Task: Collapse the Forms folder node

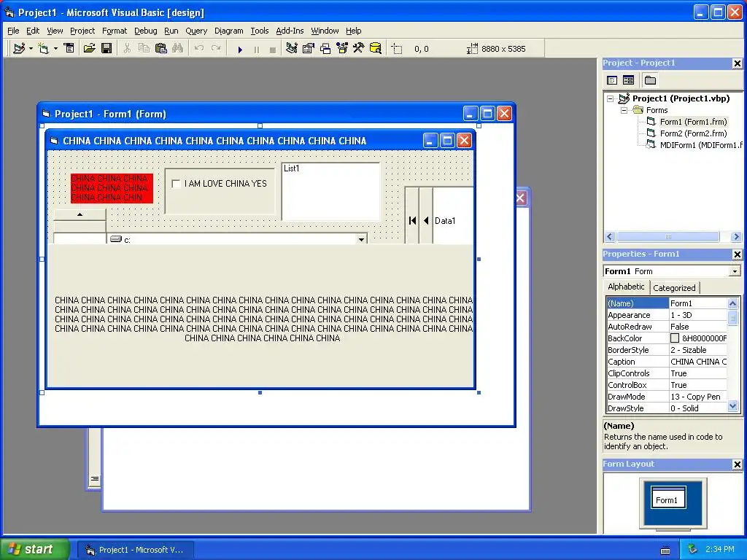Action: [624, 110]
